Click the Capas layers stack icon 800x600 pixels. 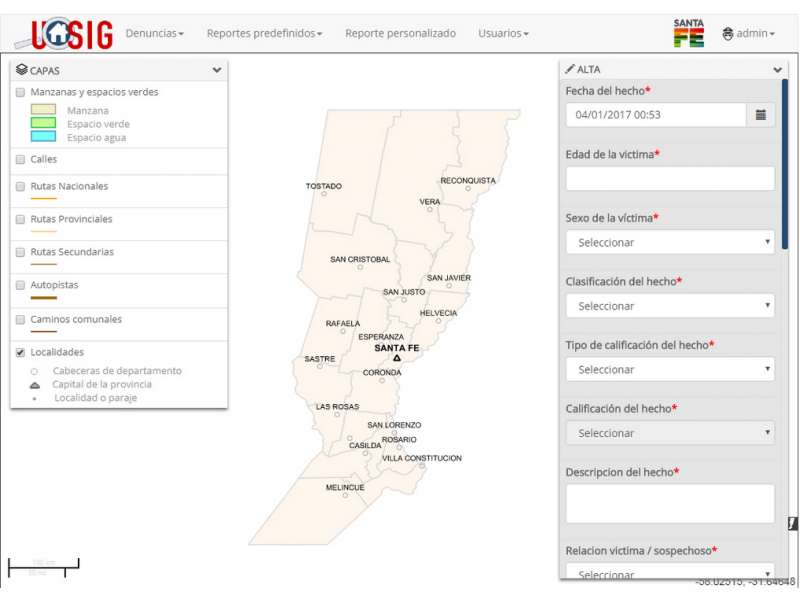click(22, 70)
